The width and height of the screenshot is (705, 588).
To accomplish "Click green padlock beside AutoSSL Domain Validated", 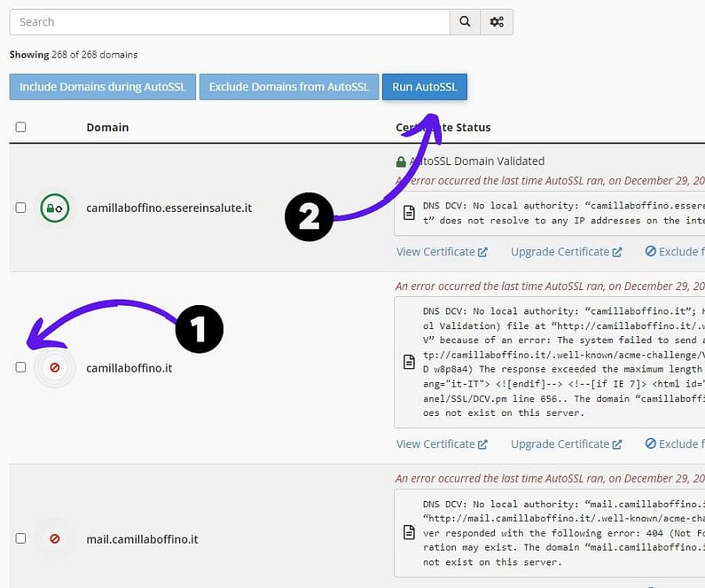I will 401,161.
